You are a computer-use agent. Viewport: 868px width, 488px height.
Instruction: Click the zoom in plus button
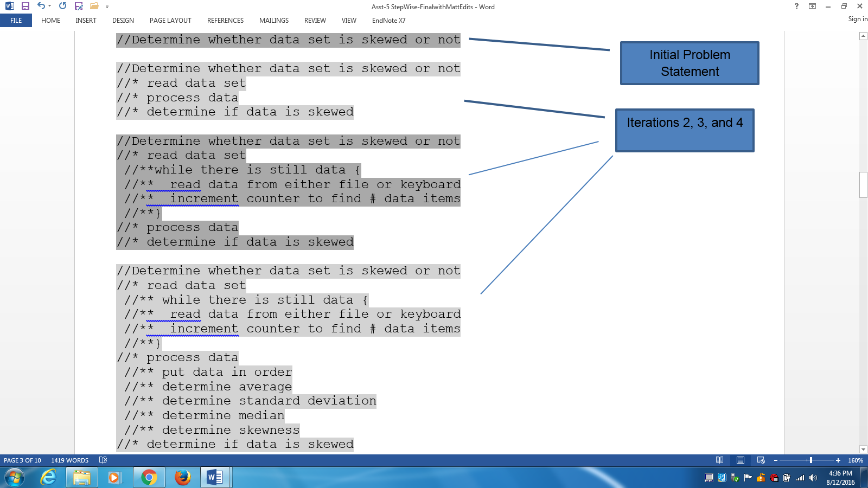(838, 460)
